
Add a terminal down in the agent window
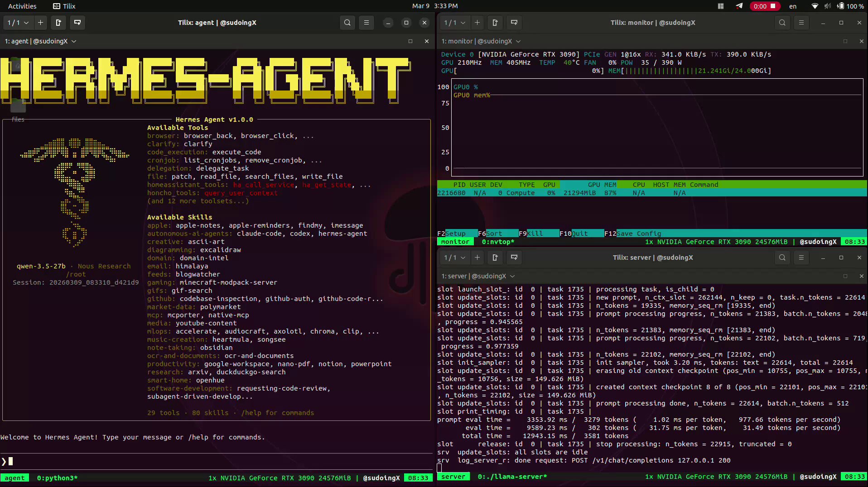click(77, 23)
